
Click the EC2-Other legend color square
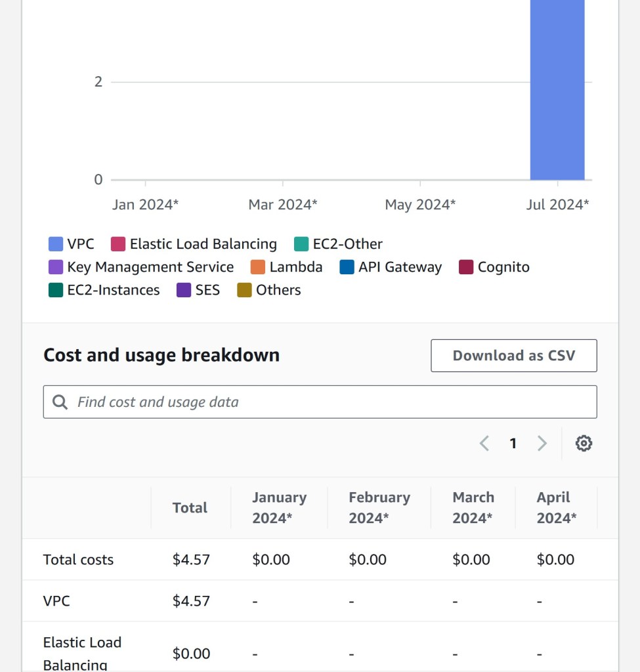click(x=301, y=243)
